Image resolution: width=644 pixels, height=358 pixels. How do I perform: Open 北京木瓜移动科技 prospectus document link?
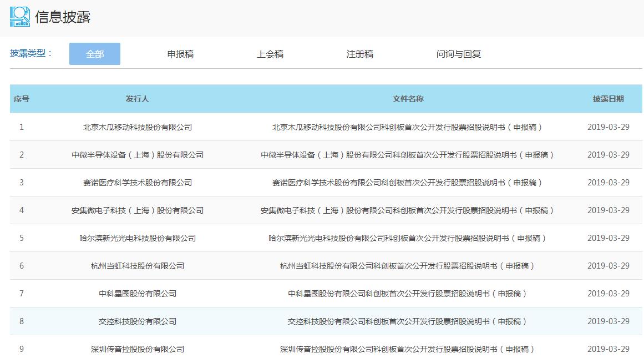(x=408, y=127)
